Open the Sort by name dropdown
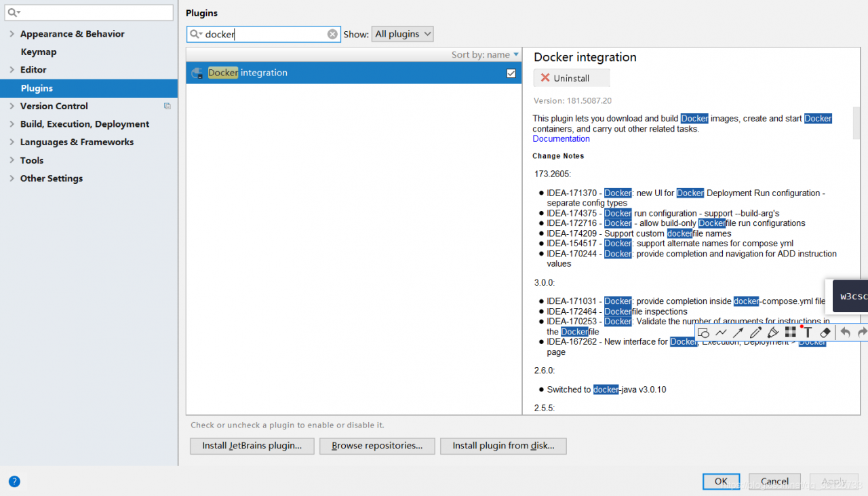This screenshot has width=868, height=496. [x=485, y=54]
